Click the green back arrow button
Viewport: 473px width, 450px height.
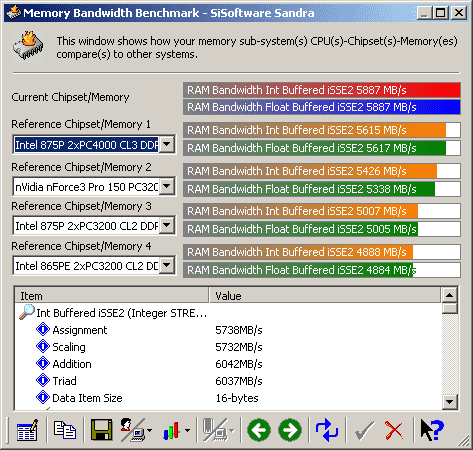point(259,430)
